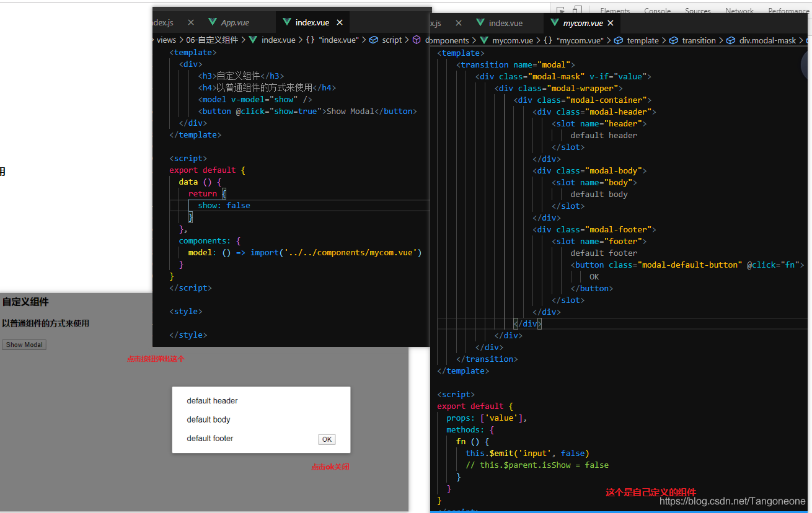Click '</transition>' closing tag line
This screenshot has height=513, width=812.
pyautogui.click(x=487, y=359)
